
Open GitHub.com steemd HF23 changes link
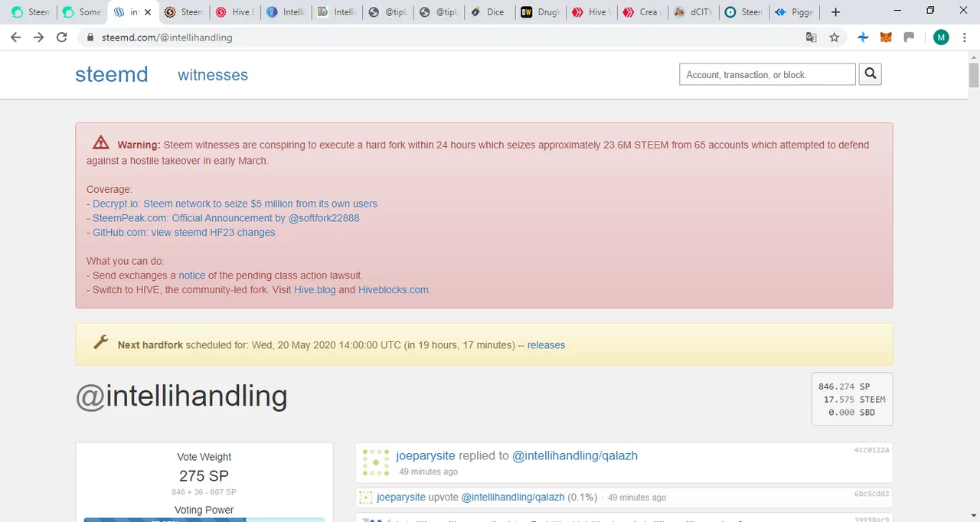click(x=184, y=232)
